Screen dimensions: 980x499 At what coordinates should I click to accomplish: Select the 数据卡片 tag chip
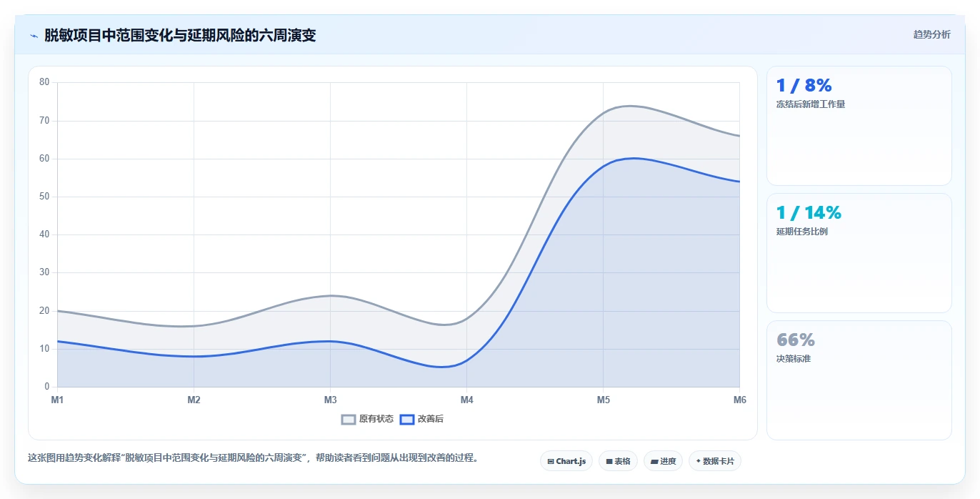(x=715, y=461)
